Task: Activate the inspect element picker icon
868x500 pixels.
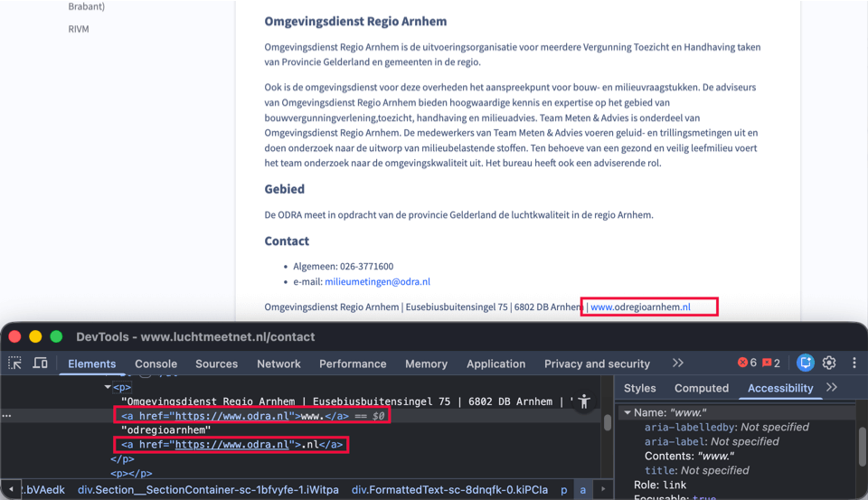Action: 15,363
